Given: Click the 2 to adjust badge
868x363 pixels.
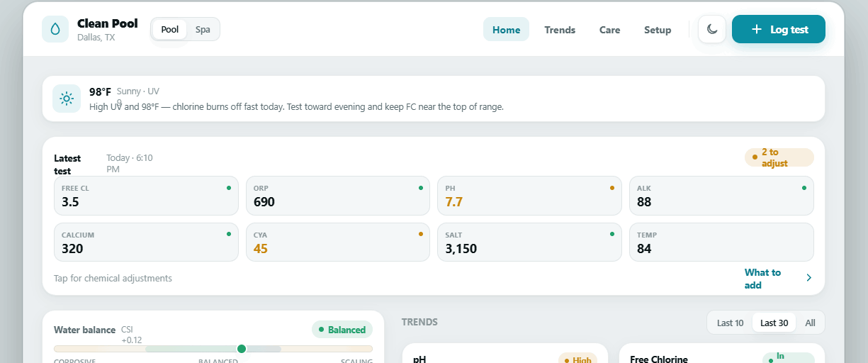Looking at the screenshot, I should [779, 157].
